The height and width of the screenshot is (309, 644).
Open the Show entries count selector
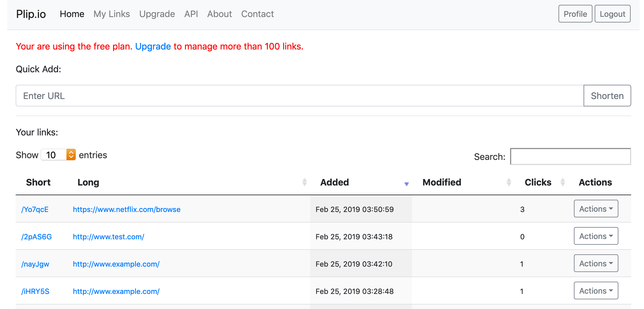click(x=58, y=155)
